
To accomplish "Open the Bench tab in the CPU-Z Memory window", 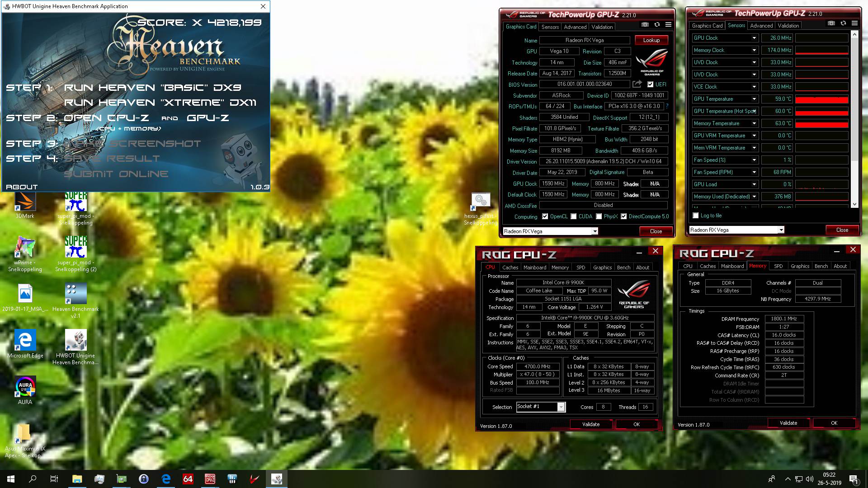I will pos(821,266).
